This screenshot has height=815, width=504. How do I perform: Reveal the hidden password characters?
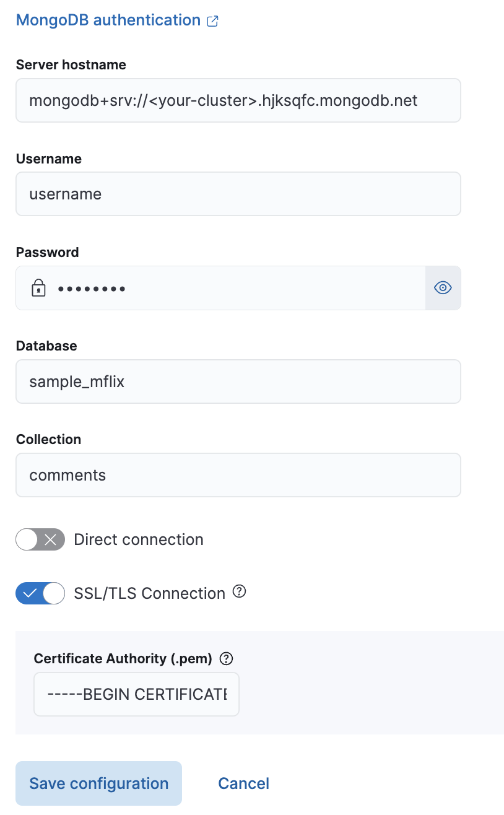[443, 287]
